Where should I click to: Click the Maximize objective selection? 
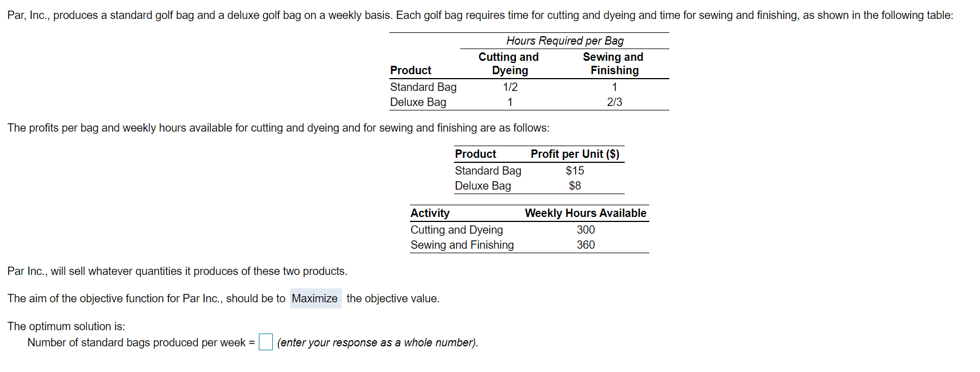[315, 298]
